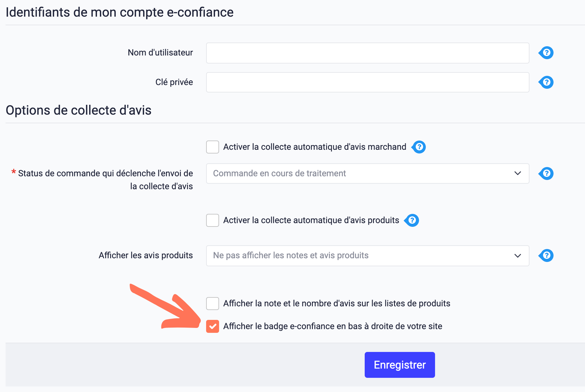Focus the Nom d'utilisateur input field

367,53
